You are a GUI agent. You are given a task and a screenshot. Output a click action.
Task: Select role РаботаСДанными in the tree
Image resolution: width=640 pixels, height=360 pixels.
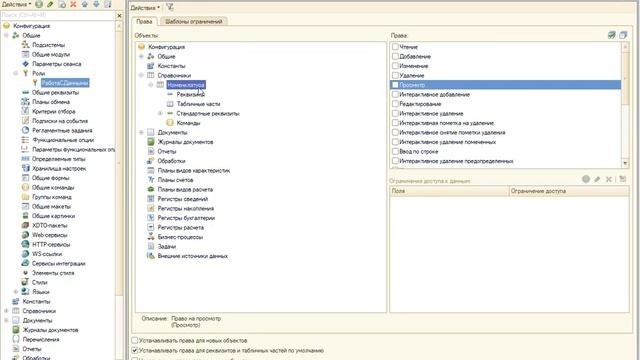[65, 83]
